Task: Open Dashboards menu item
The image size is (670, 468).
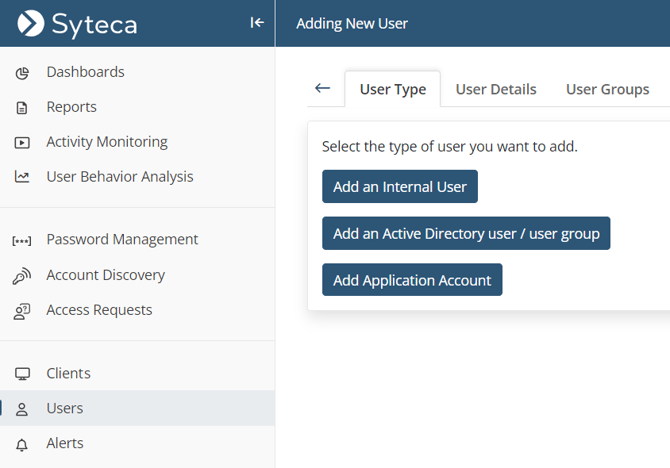Action: point(85,72)
